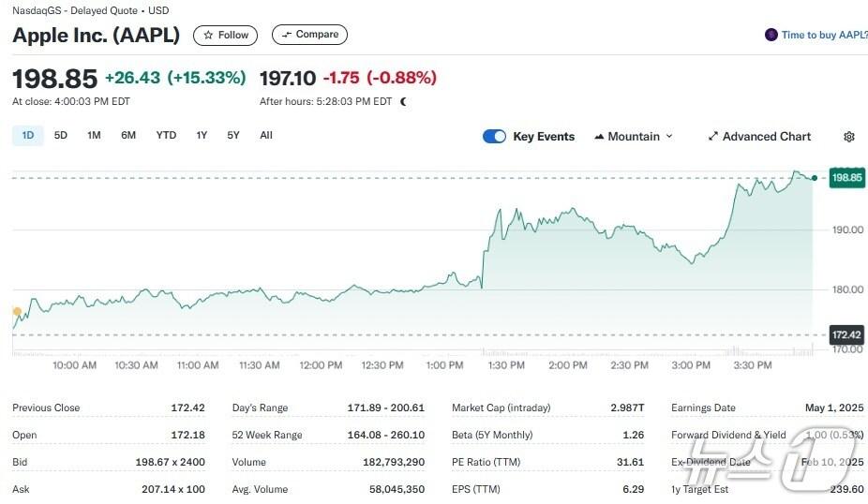The width and height of the screenshot is (868, 504).
Task: Click the green end-of-line price dot
Action: tap(815, 177)
